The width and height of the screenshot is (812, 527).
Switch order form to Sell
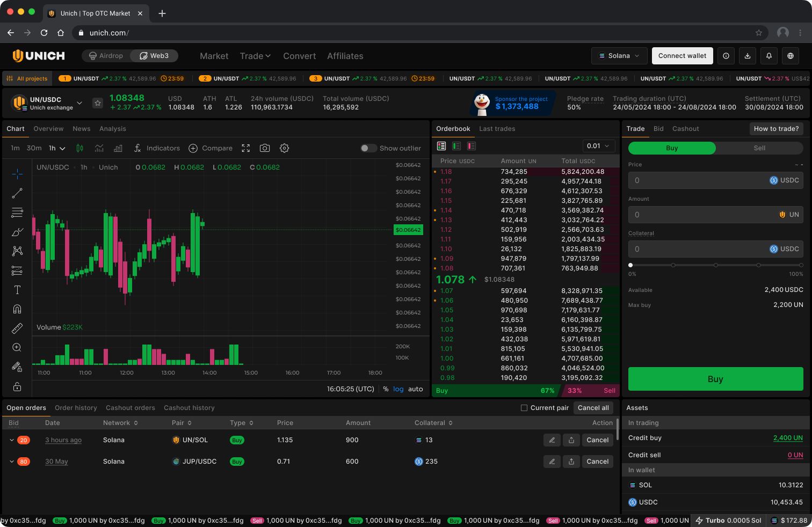(759, 148)
